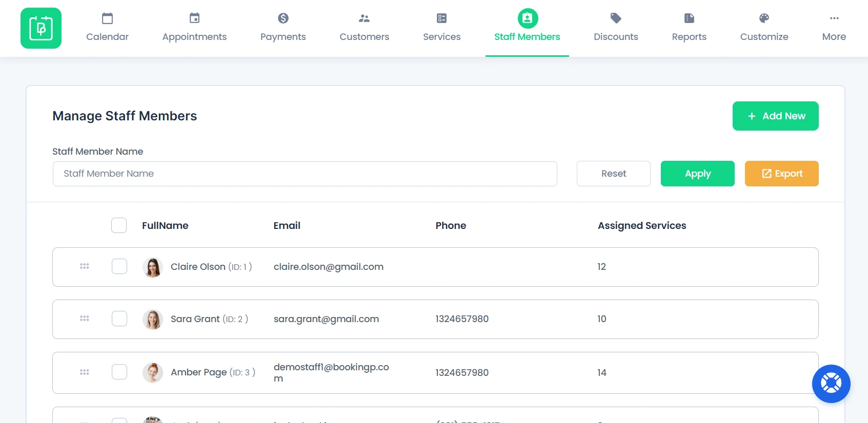The image size is (868, 423).
Task: Click the name Claire Olson (ID: 1)
Action: coord(211,267)
